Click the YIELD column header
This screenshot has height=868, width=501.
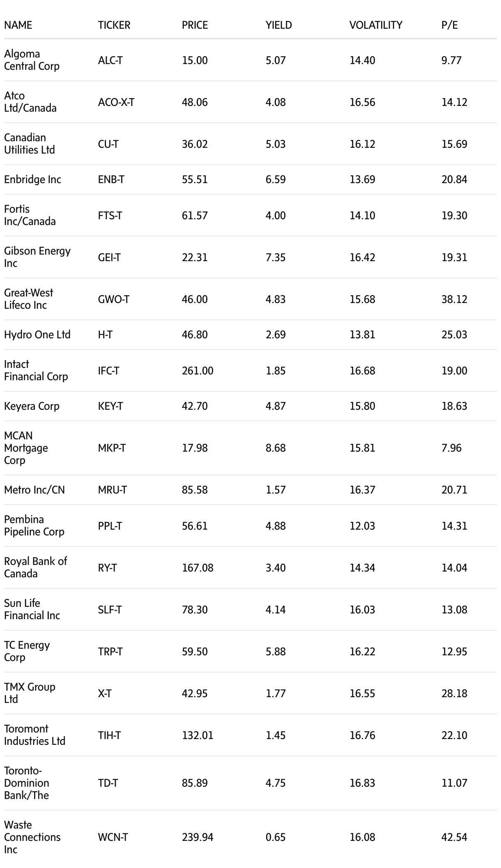coord(279,25)
